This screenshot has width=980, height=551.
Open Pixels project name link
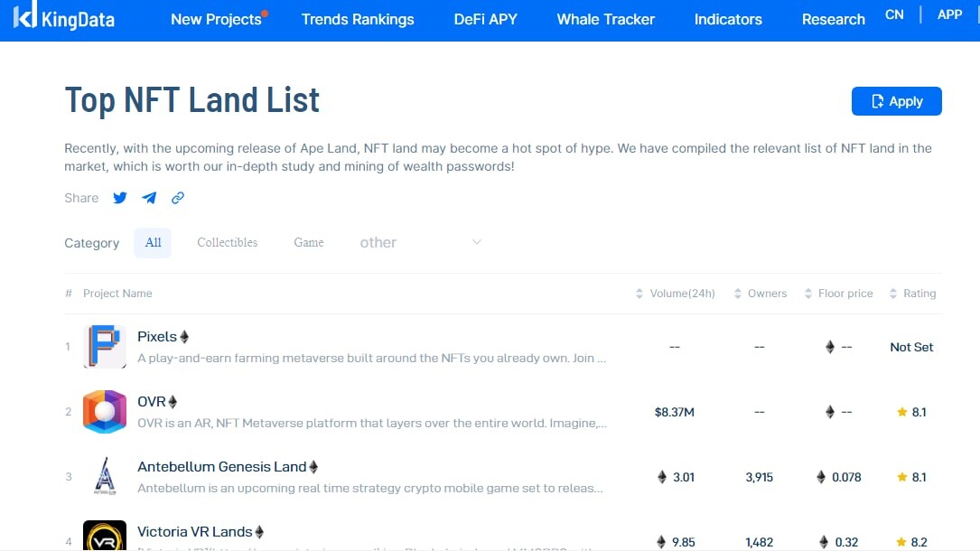click(157, 337)
